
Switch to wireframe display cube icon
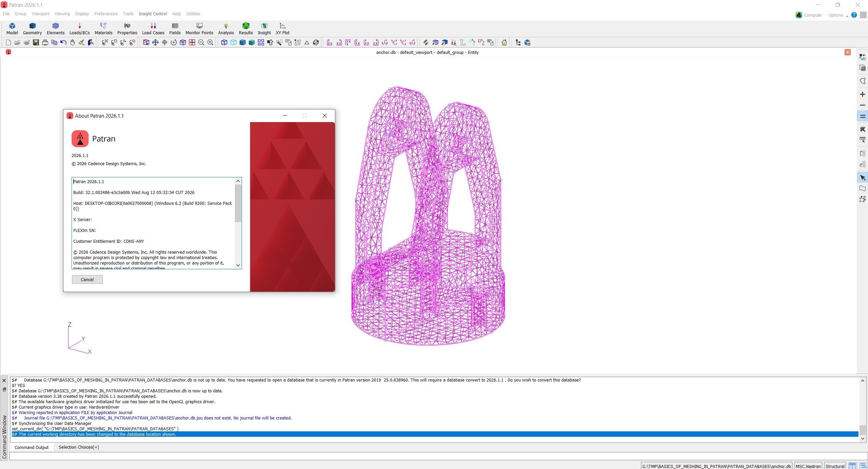(224, 42)
